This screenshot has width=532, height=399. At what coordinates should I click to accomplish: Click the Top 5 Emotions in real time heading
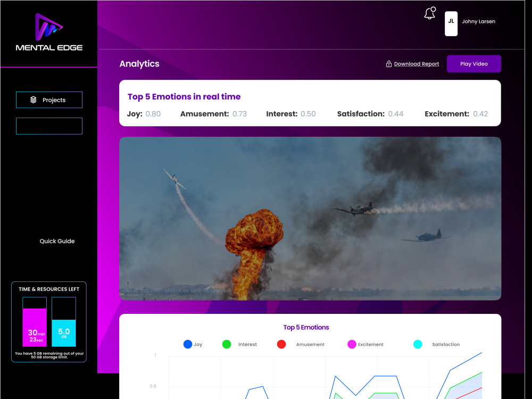184,97
